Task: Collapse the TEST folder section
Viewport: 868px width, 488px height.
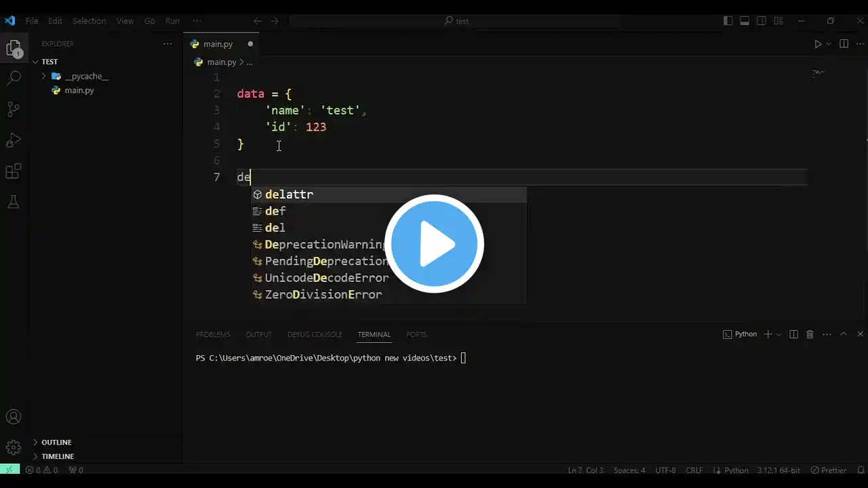Action: tap(35, 62)
